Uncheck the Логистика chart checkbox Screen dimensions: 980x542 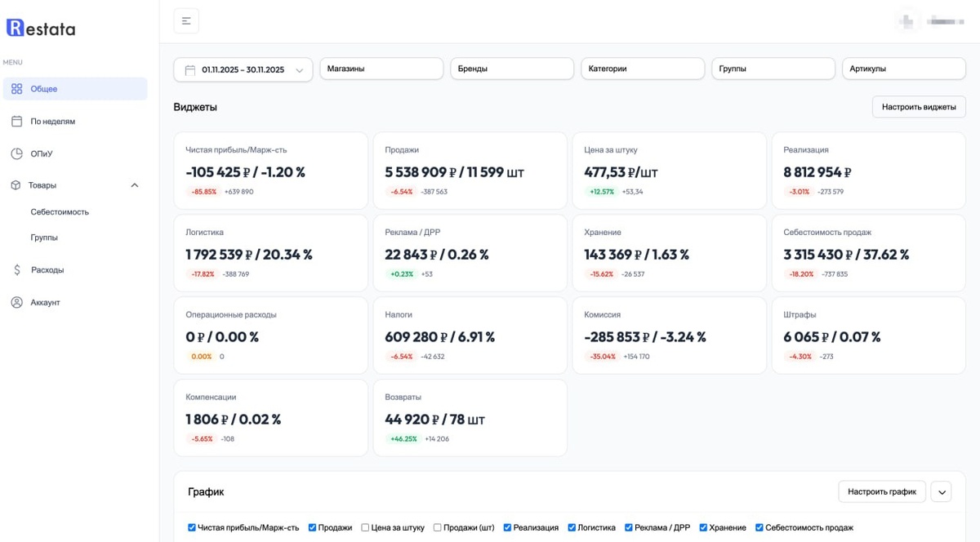572,527
